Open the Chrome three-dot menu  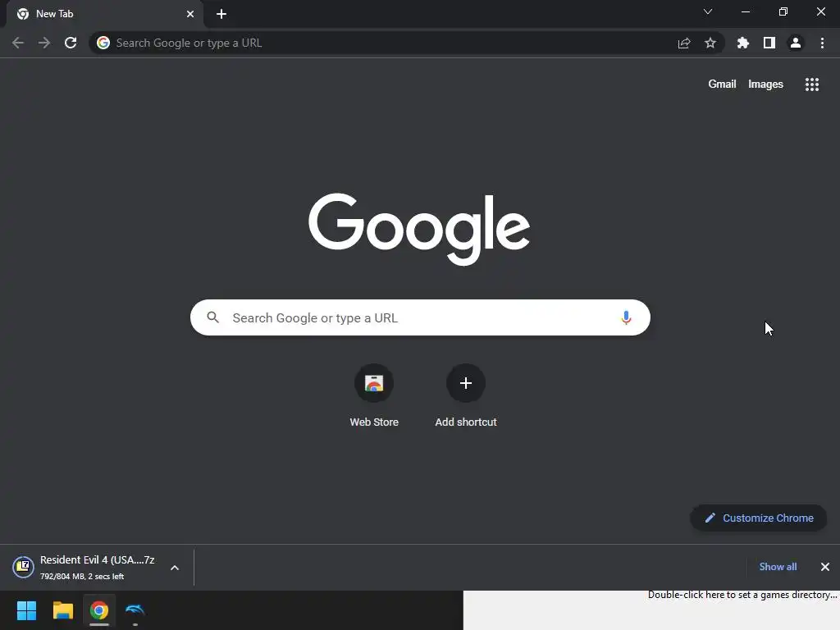[822, 43]
